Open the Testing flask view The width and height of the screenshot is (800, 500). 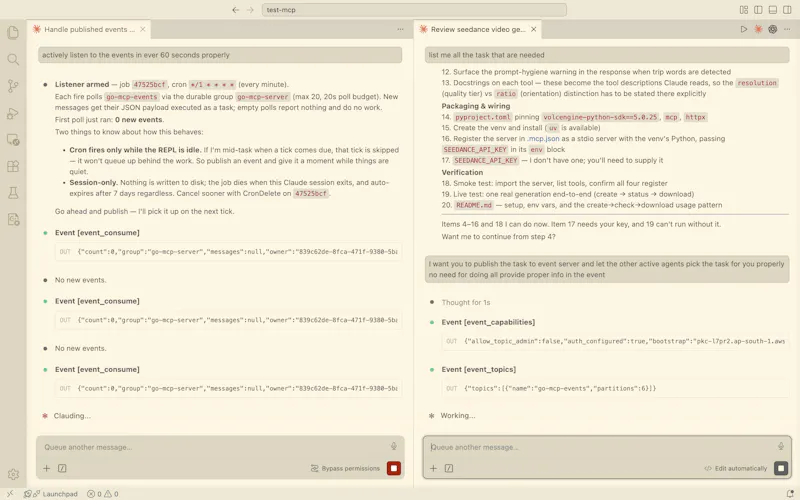tap(13, 192)
